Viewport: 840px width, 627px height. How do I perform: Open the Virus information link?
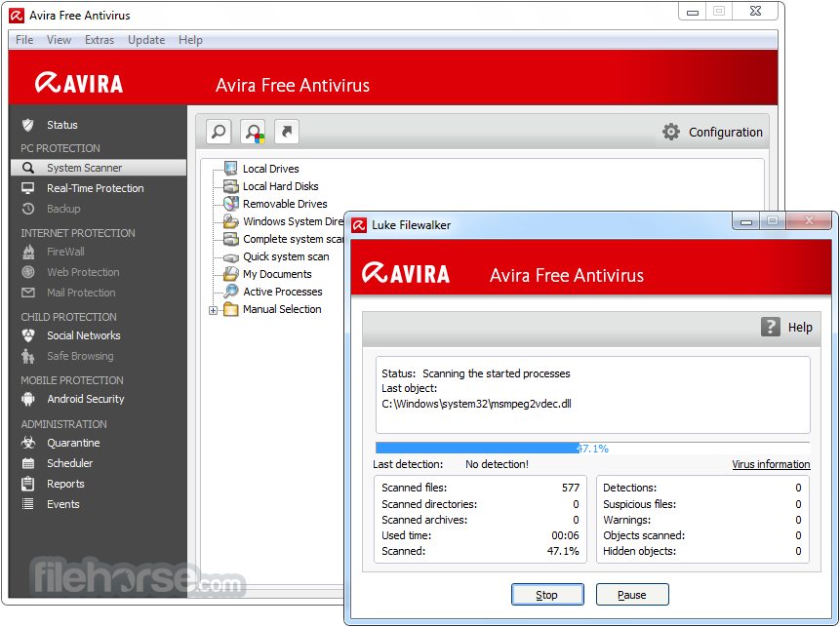click(x=771, y=464)
